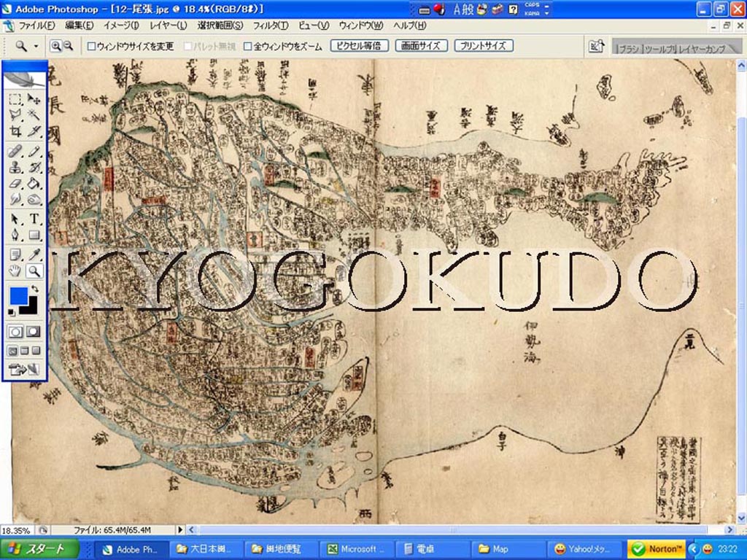The image size is (747, 560).
Task: Check the 全ウィンドウをズーム checkbox
Action: tap(248, 46)
